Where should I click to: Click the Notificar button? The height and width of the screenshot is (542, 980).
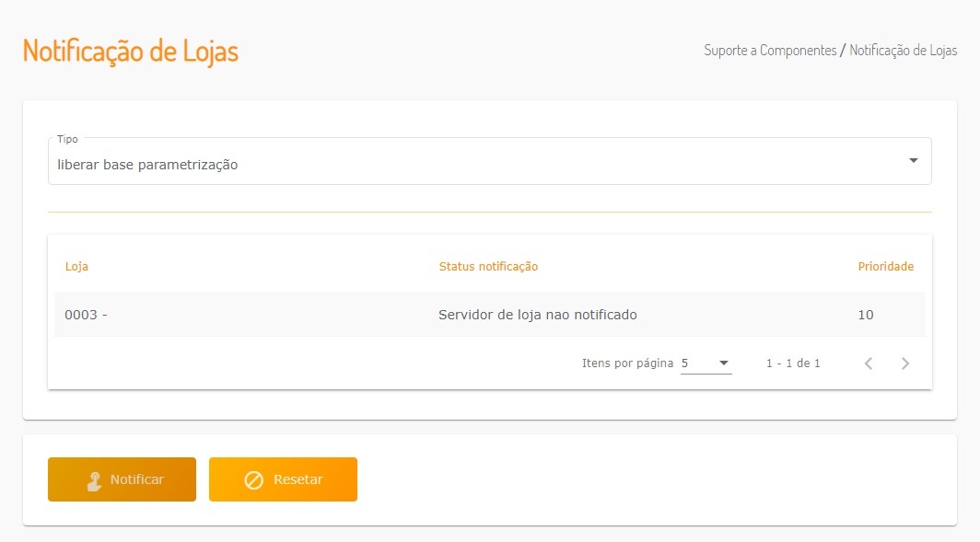click(x=122, y=479)
